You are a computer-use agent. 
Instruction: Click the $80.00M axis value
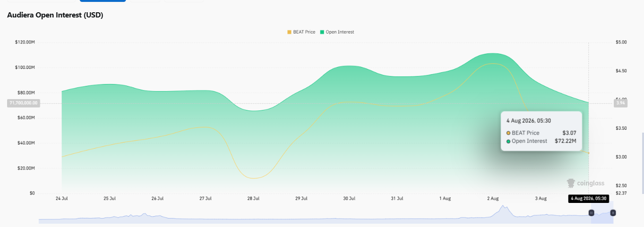[x=26, y=92]
